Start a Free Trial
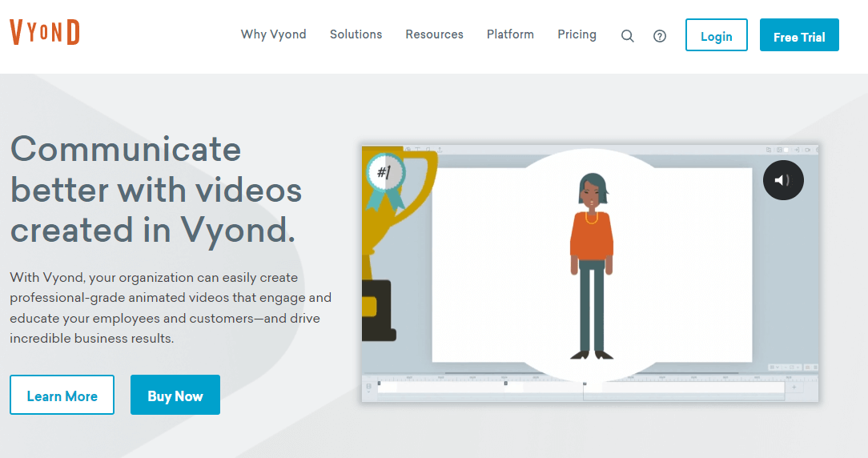 click(799, 35)
